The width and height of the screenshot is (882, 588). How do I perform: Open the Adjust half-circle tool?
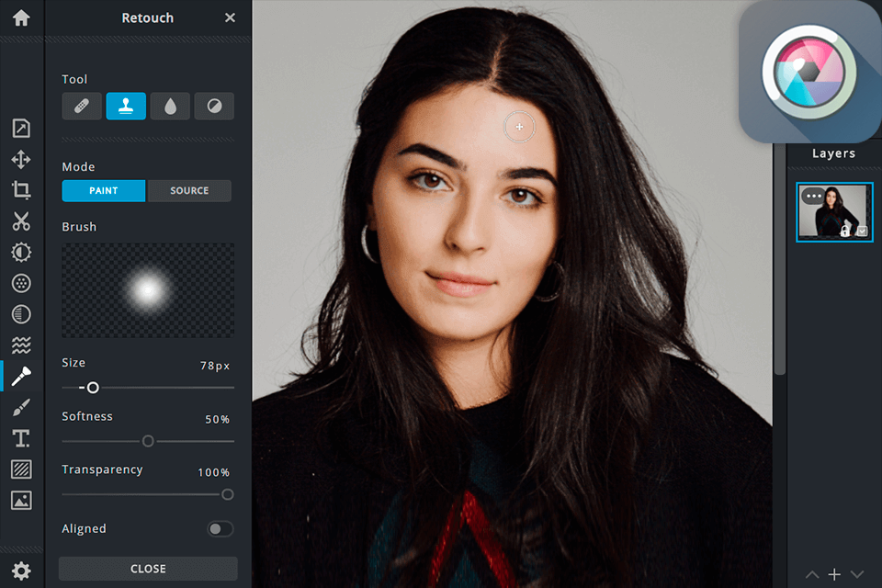pyautogui.click(x=21, y=252)
